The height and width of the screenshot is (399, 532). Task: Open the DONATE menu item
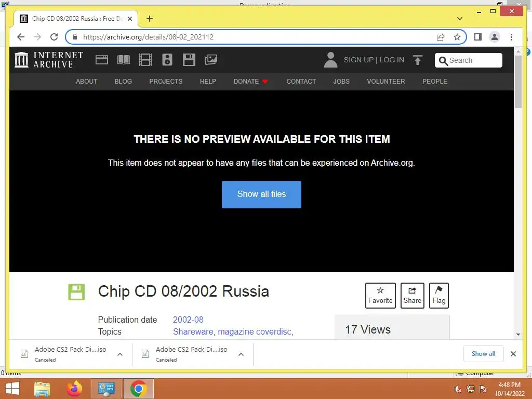coord(251,82)
